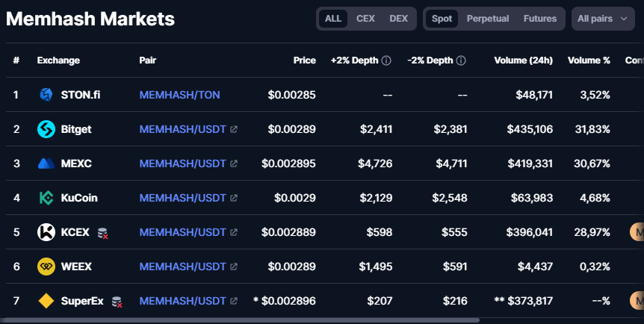Click the STON.fi exchange logo icon

coord(46,95)
